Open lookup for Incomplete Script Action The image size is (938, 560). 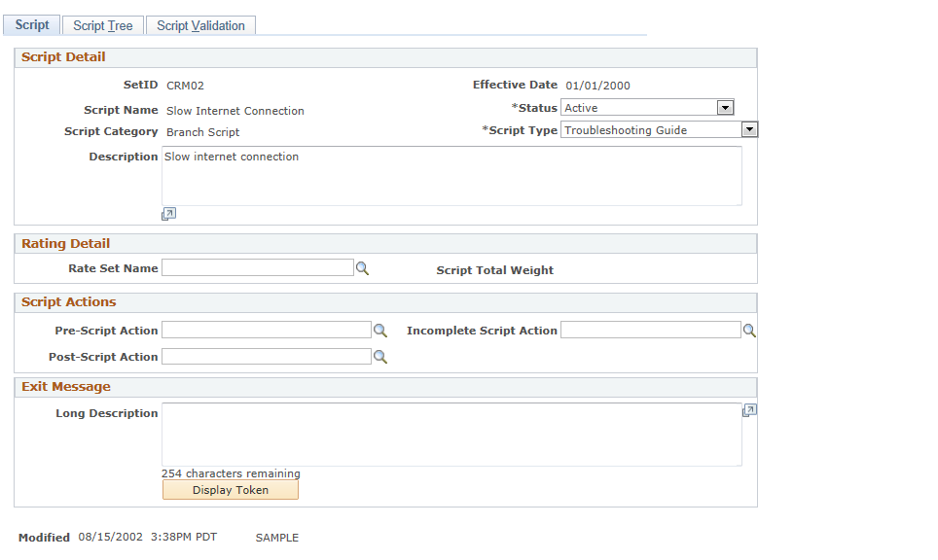tap(749, 331)
